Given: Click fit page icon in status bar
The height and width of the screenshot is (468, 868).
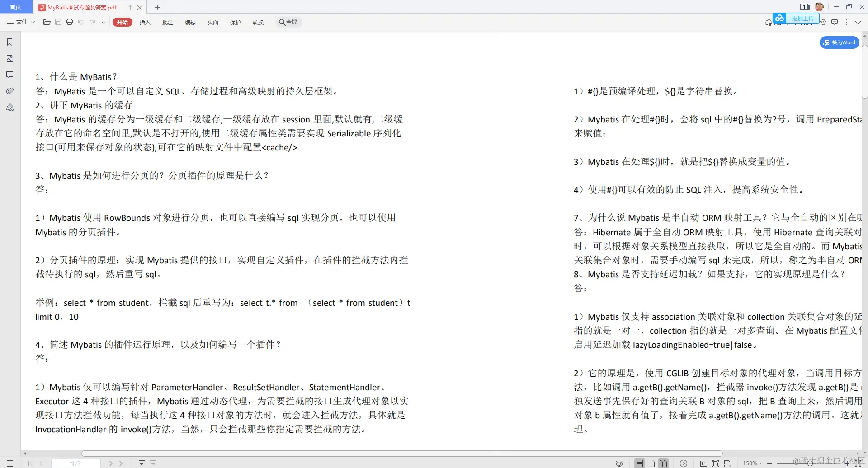Looking at the screenshot, I should tap(716, 463).
